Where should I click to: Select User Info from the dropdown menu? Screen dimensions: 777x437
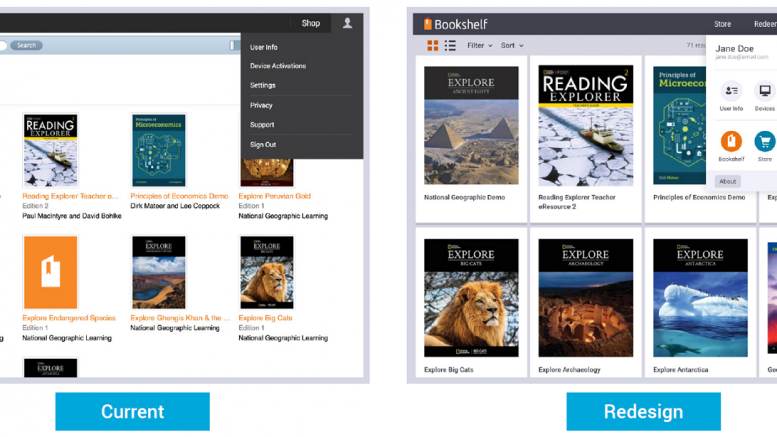[x=264, y=47]
